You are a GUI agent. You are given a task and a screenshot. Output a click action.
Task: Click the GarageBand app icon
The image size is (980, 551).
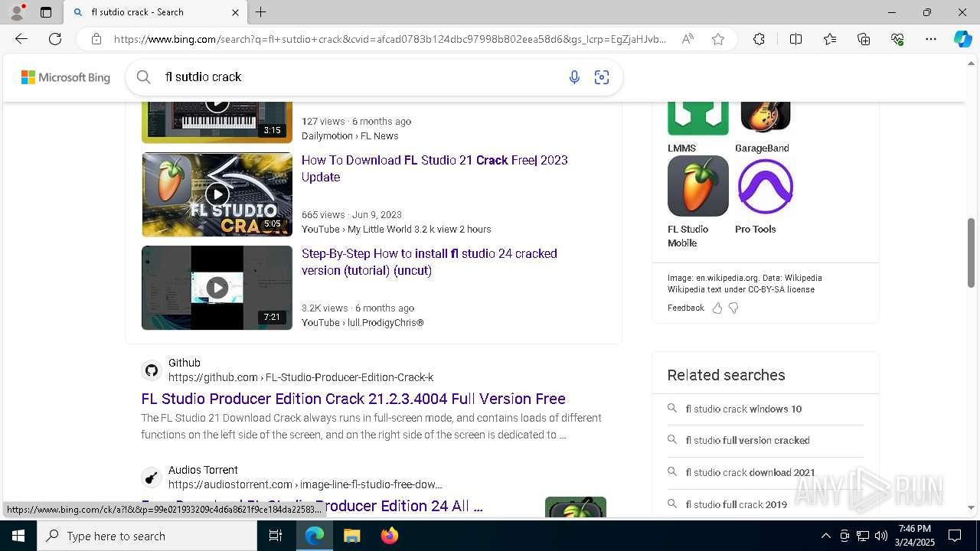(766, 118)
